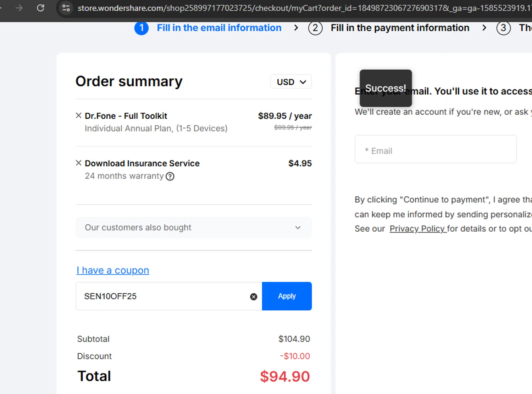Expand Our customers also bought section
This screenshot has width=532, height=394.
click(x=194, y=227)
